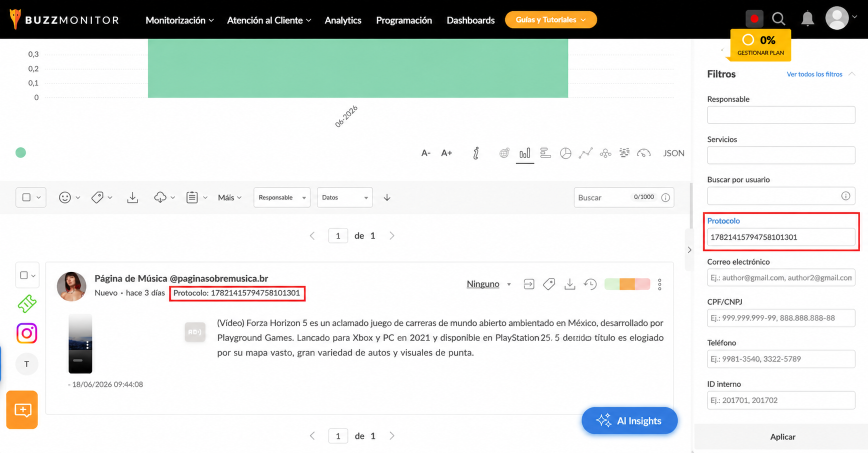The image size is (868, 453).
Task: Select the word cloud chart view
Action: pyautogui.click(x=624, y=153)
